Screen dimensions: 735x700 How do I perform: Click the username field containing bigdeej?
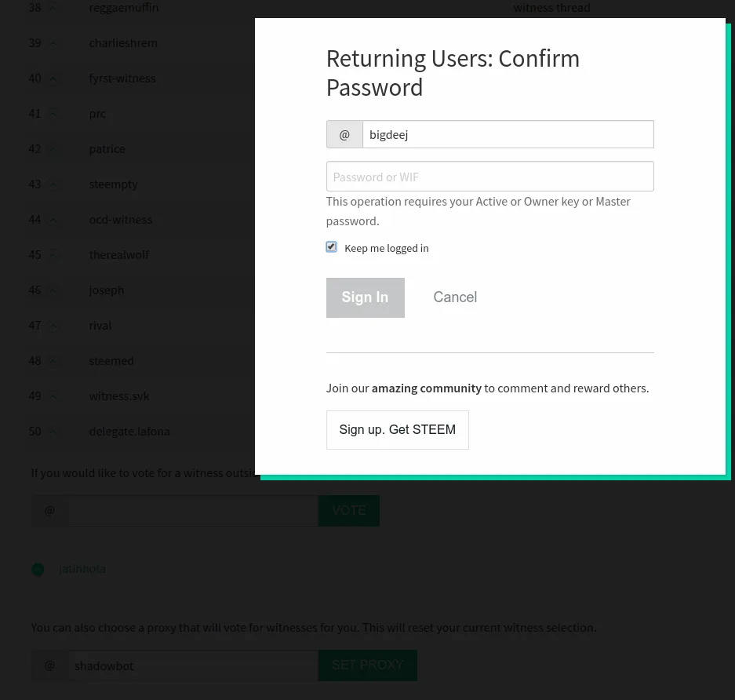[x=508, y=134]
